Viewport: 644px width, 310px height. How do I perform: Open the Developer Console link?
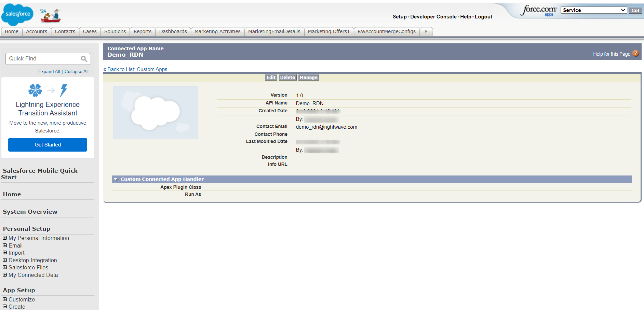click(x=433, y=17)
